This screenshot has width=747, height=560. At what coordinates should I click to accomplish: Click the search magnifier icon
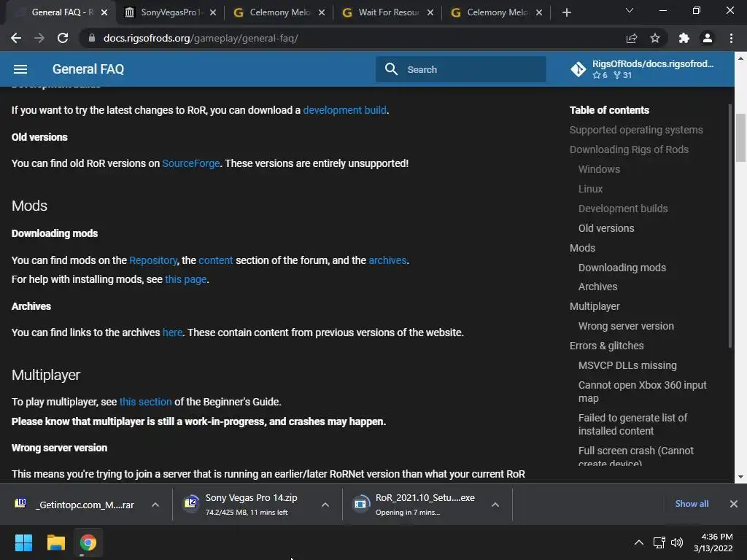click(391, 69)
